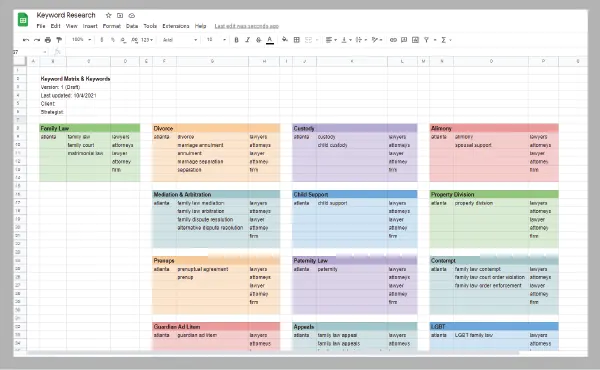Viewport: 600px width, 370px height.
Task: Open the fill color picker
Action: (x=285, y=40)
